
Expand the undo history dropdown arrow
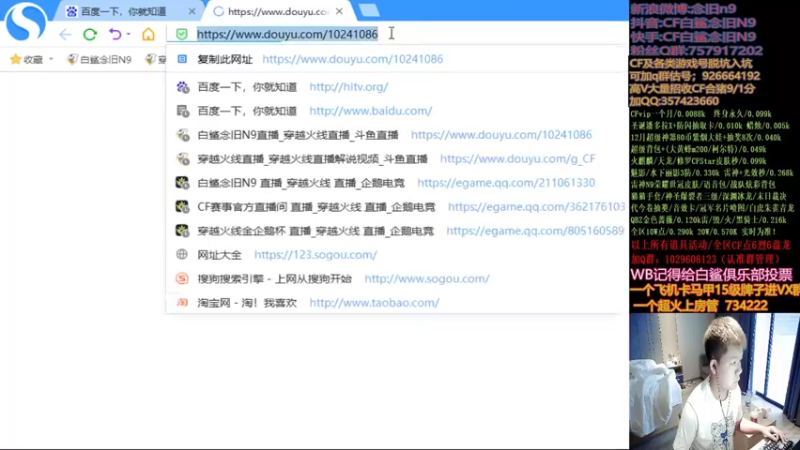pos(129,34)
